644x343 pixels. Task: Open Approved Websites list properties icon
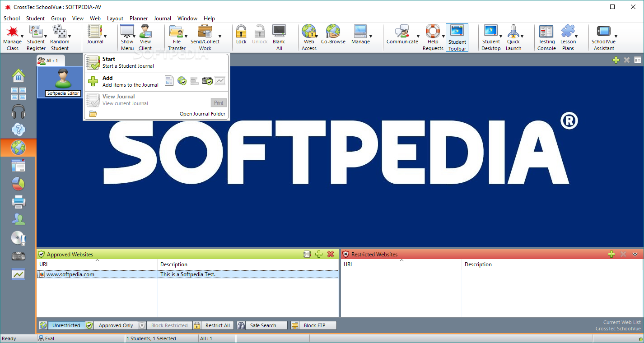tap(307, 254)
